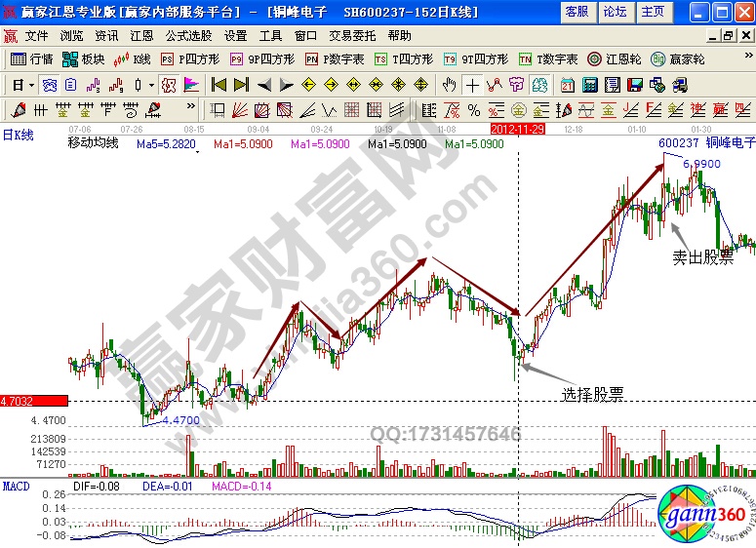756x548 pixels.
Task: Jump to first bar with skip-back arrow
Action: click(x=219, y=84)
